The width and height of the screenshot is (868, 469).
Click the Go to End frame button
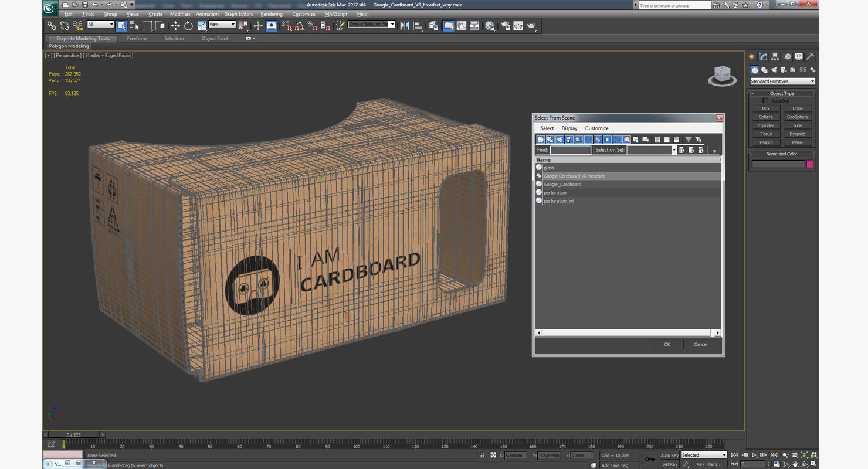tap(774, 455)
